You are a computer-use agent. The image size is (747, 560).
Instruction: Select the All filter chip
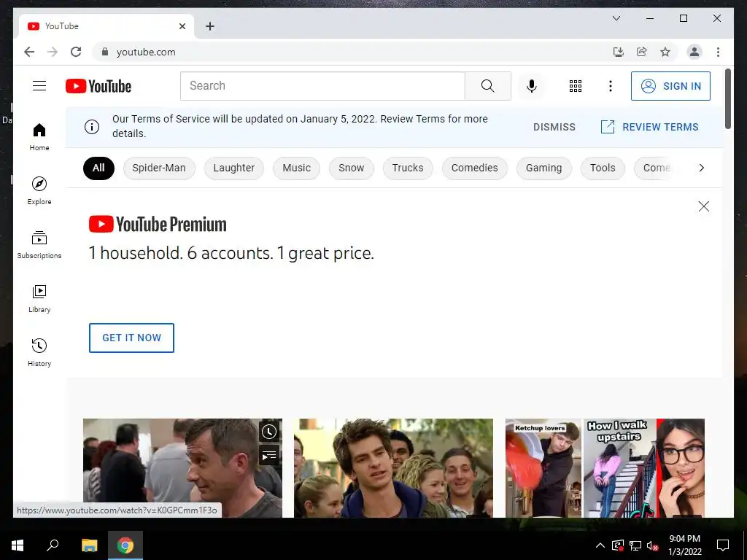[98, 168]
